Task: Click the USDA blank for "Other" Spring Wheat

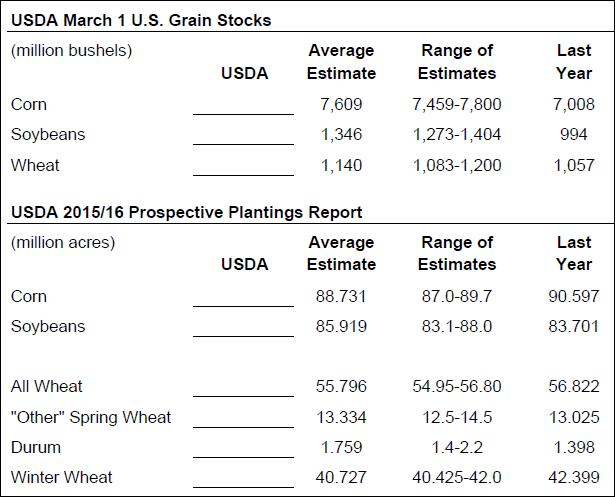Action: point(243,419)
